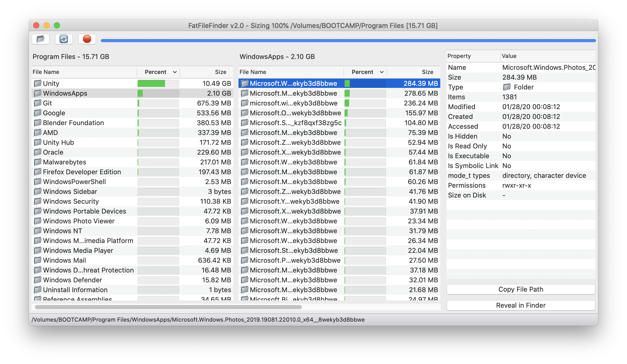Image resolution: width=627 pixels, height=364 pixels.
Task: Click the Windows Sidebar folder icon
Action: point(38,191)
